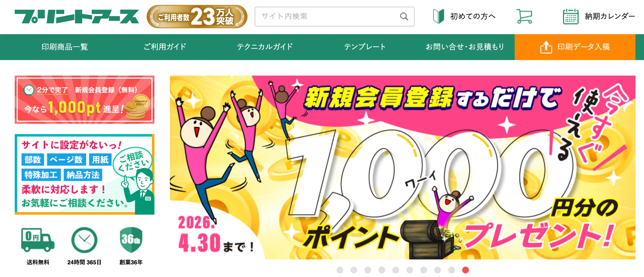
Task: Select the last red carousel dot
Action: click(x=466, y=270)
